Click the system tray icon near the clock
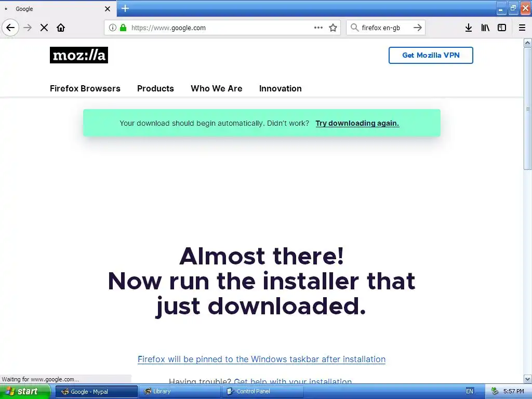Image resolution: width=532 pixels, height=399 pixels. coord(495,391)
